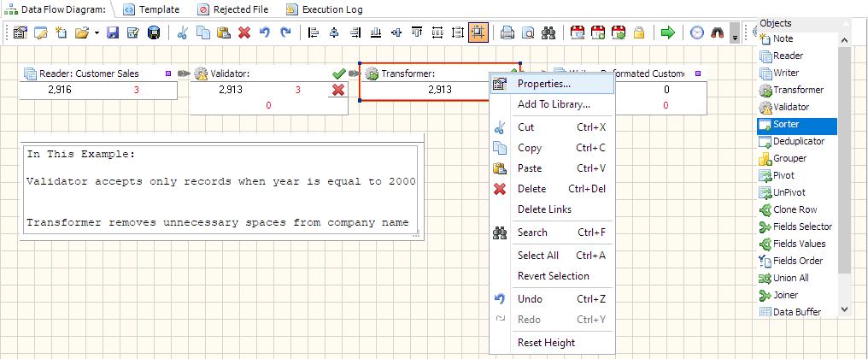Click the align top toolbar icon

click(x=417, y=33)
